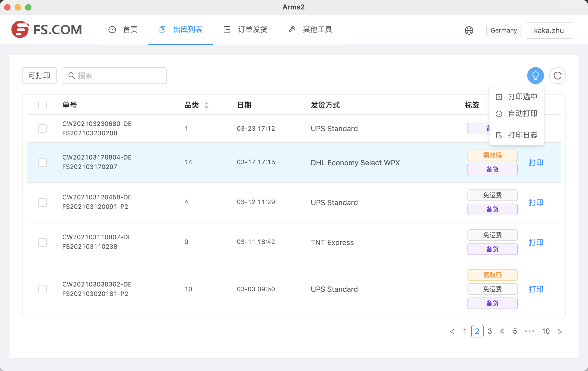Viewport: 588px width, 371px height.
Task: Click the checkbox icon beside 打印选中
Action: [x=499, y=97]
